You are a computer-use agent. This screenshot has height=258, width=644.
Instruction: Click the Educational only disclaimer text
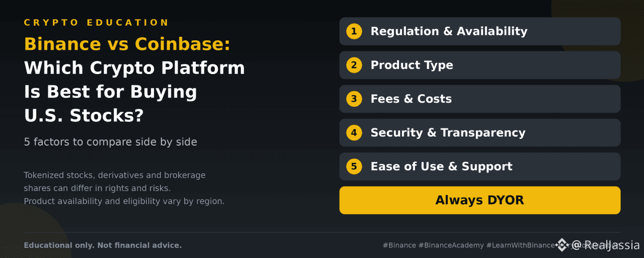103,245
